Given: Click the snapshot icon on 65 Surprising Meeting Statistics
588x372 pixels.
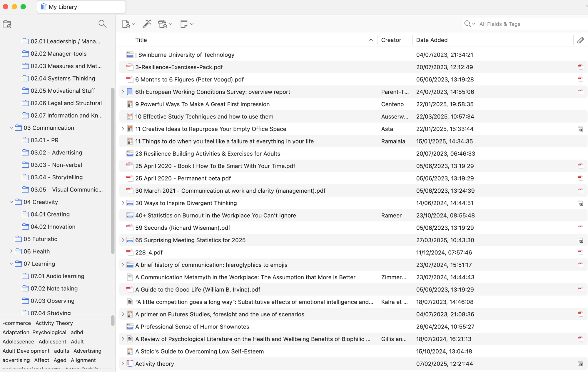Looking at the screenshot, I should coord(580,240).
